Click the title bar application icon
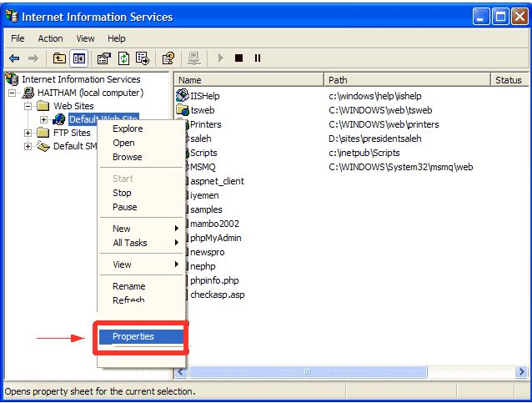This screenshot has height=403, width=532. 11,17
